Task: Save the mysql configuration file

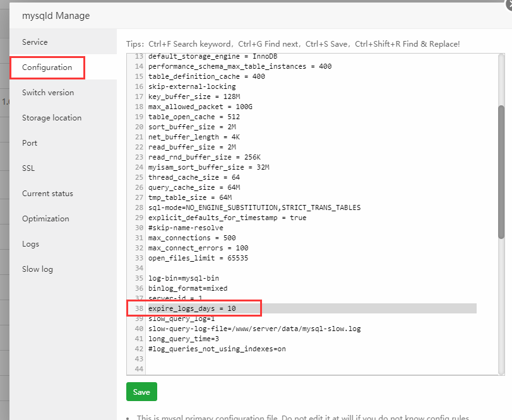Action: pos(141,392)
